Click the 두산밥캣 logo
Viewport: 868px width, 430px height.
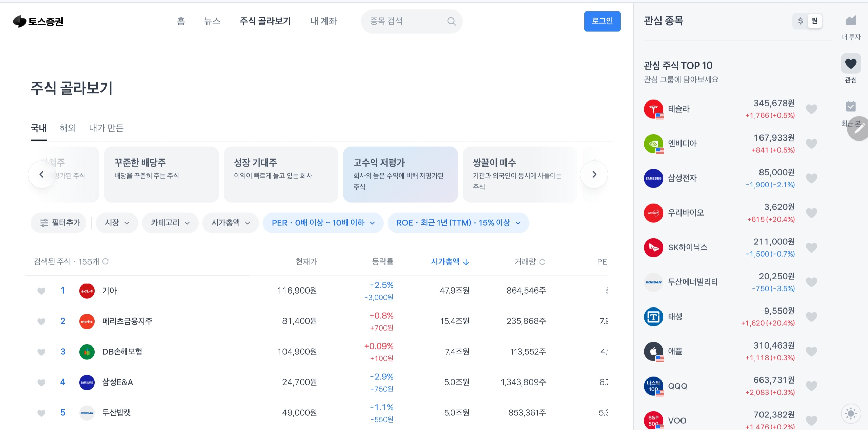[87, 413]
